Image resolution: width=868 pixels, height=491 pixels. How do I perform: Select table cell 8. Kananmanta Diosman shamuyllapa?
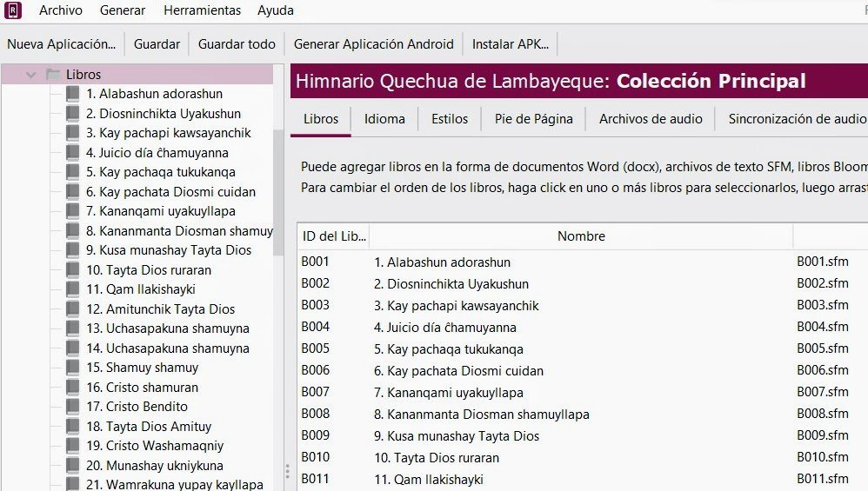pyautogui.click(x=482, y=415)
